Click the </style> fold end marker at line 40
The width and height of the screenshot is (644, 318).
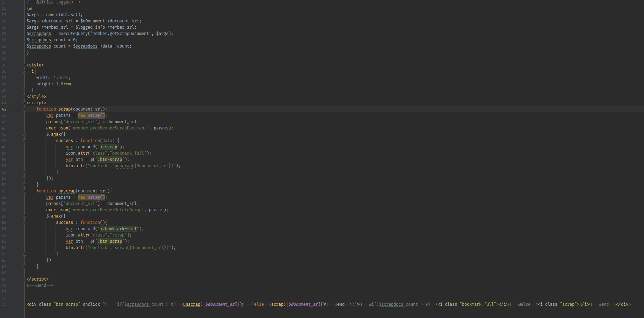(x=24, y=97)
